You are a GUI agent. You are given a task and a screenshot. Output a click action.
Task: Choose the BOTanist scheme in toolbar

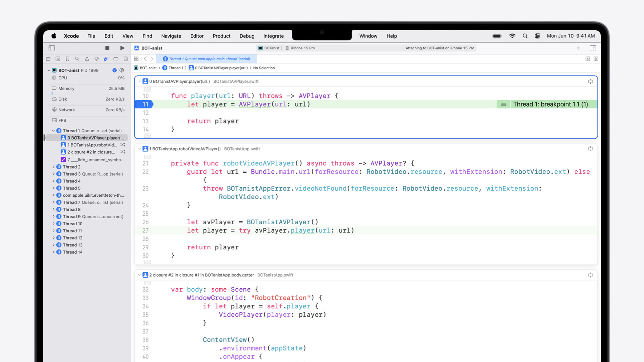(269, 48)
